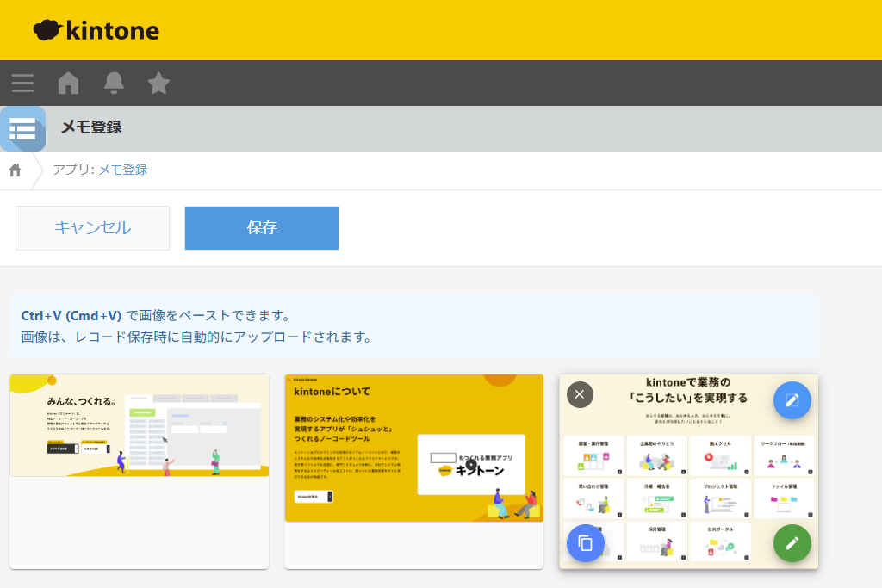Viewport: 882px width, 588px height.
Task: Edit the image using the blue pencil icon
Action: click(792, 399)
